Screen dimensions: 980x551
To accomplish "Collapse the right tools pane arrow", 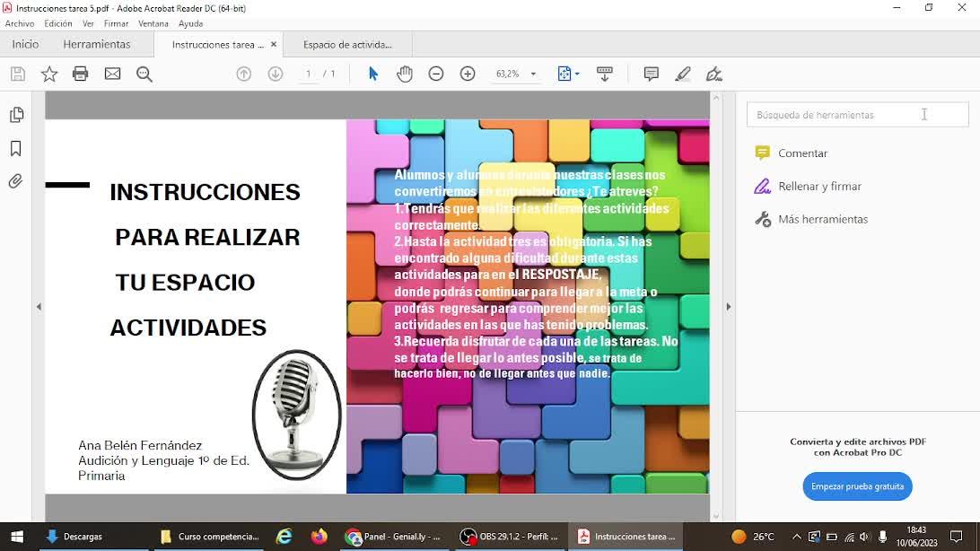I will [728, 307].
